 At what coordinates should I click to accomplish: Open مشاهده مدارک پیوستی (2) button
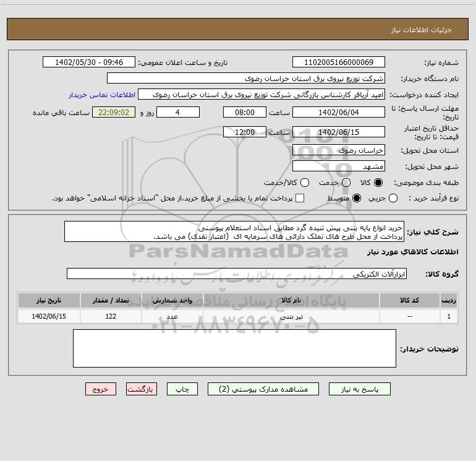263,389
